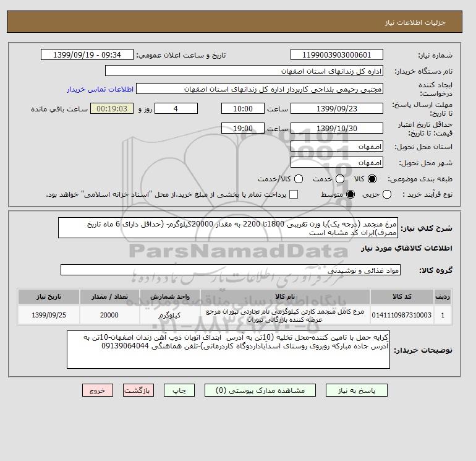This screenshot has height=461, width=476.
Task: Open اطلاعات تماس خریدار link
Action: pyautogui.click(x=100, y=89)
